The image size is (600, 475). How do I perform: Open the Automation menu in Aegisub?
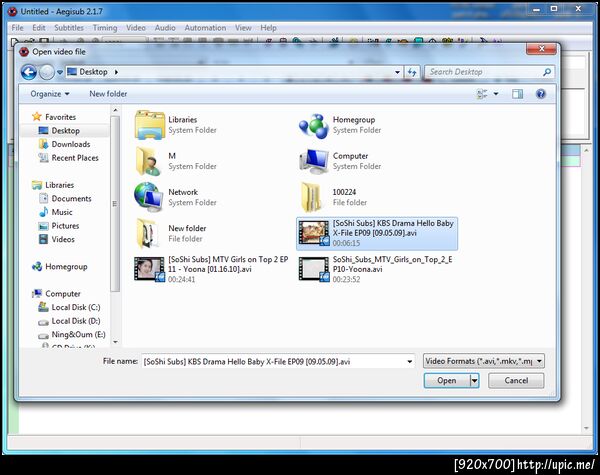click(x=205, y=28)
